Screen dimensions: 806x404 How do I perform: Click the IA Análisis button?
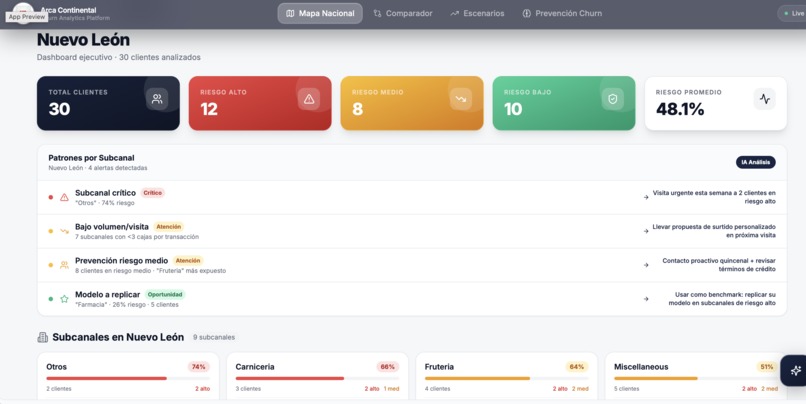click(x=756, y=162)
